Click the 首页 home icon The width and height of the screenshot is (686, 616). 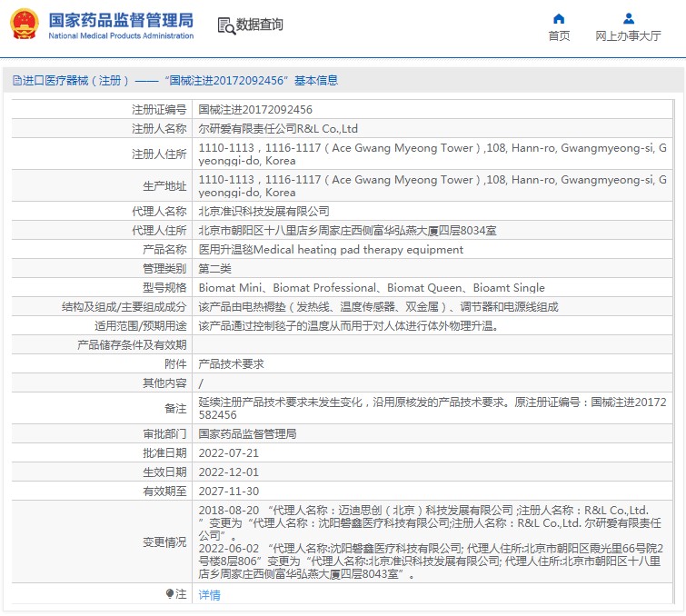(559, 18)
